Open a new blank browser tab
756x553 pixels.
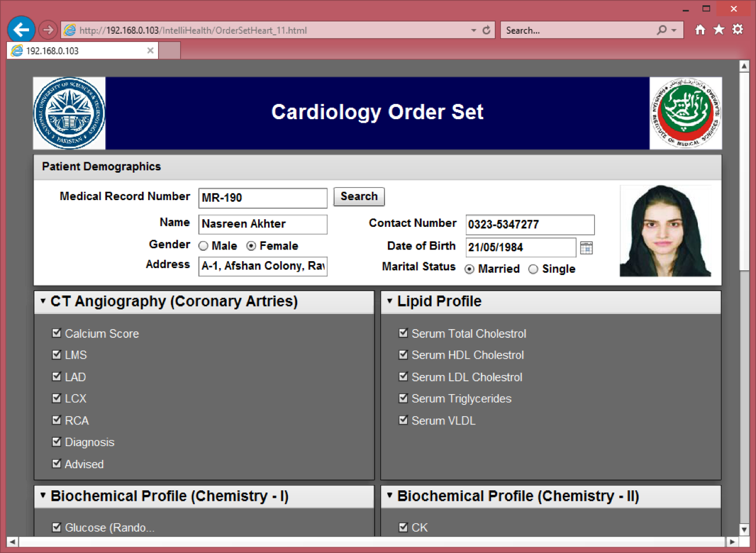170,51
